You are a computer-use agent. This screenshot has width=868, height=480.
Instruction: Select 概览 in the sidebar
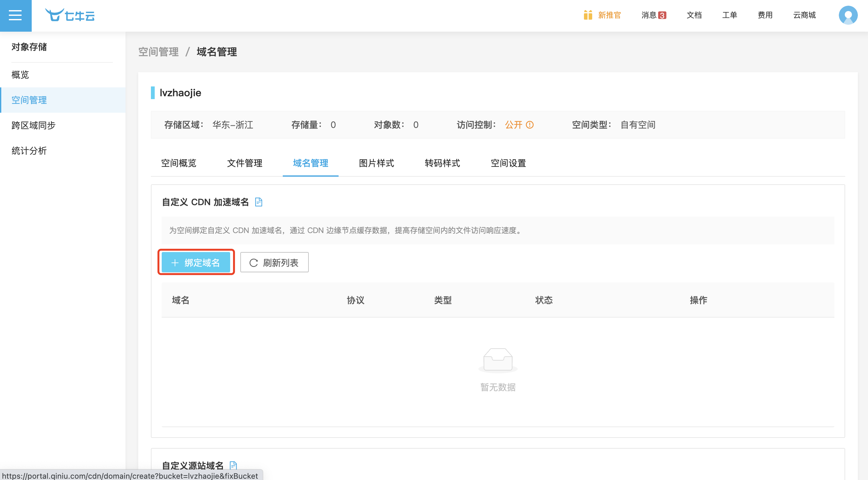coord(20,75)
